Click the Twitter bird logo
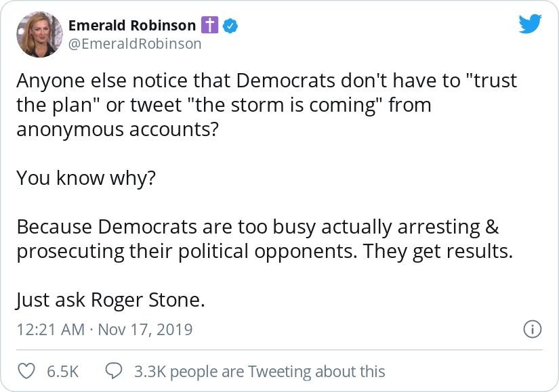The height and width of the screenshot is (392, 559). click(530, 24)
